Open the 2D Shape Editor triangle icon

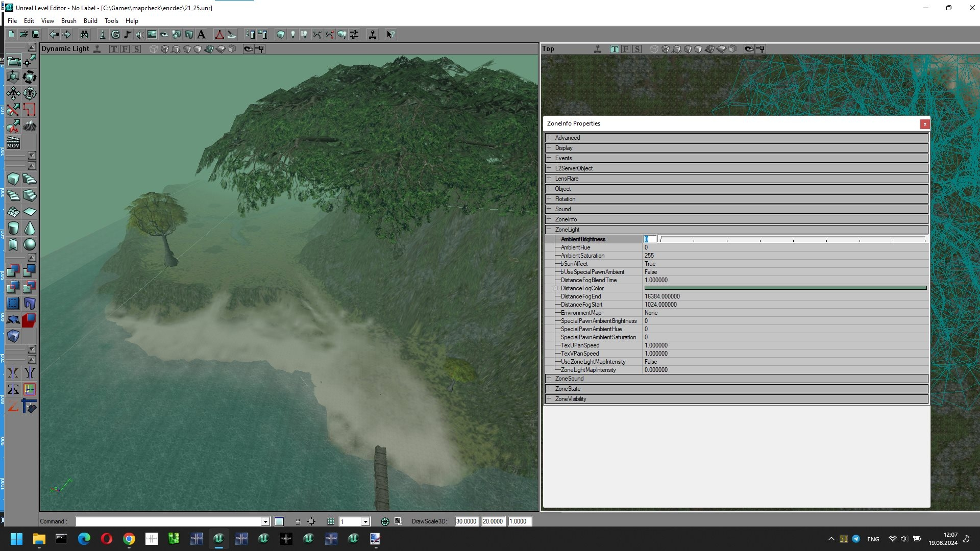pos(219,34)
